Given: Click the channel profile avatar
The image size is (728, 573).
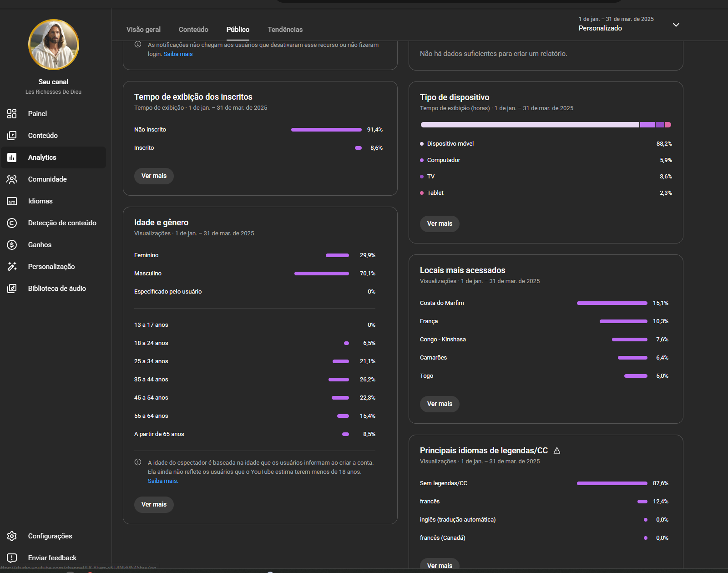Looking at the screenshot, I should (54, 45).
